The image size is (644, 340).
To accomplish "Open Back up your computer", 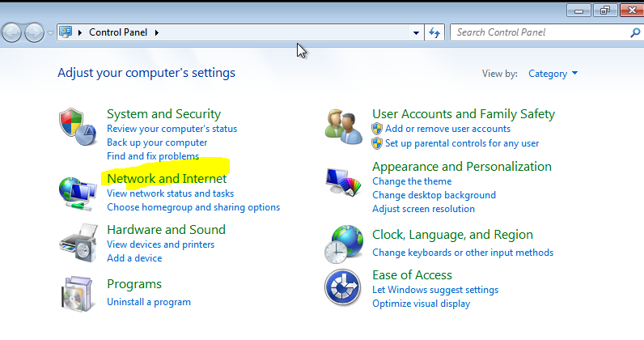I will [157, 142].
